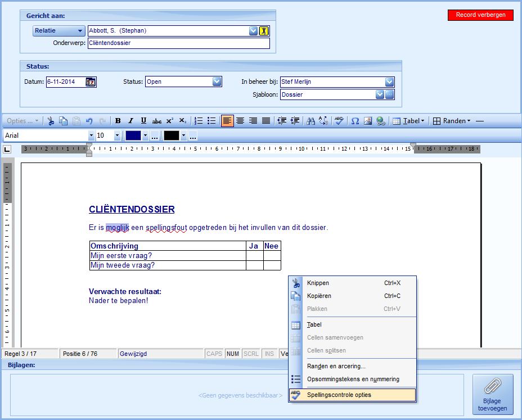The height and width of the screenshot is (420, 522).
Task: Insert a special symbol via Omega icon
Action: pyautogui.click(x=355, y=121)
